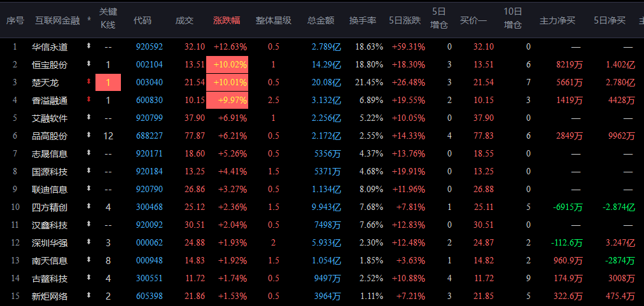Click the red pin icon beside 楚天龙

click(88, 82)
